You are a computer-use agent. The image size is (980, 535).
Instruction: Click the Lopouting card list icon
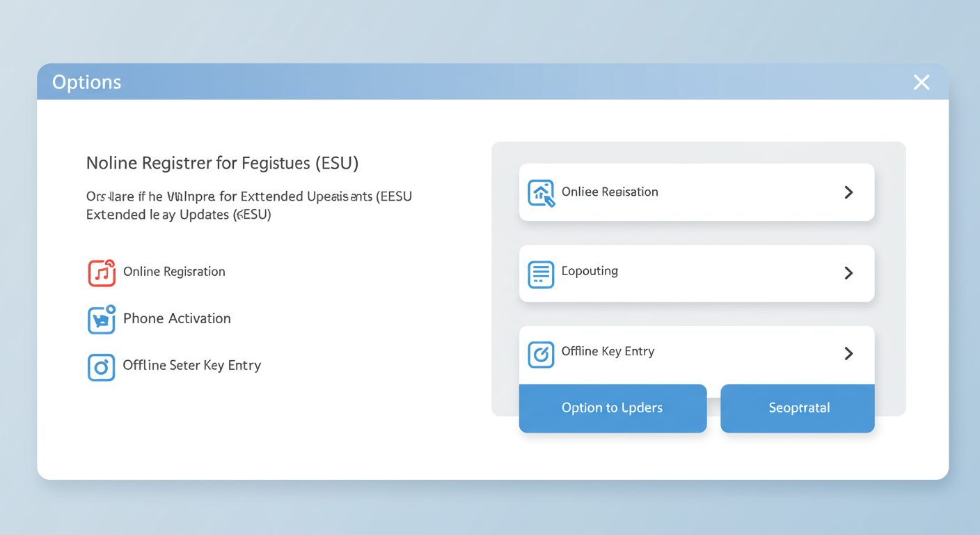[541, 274]
